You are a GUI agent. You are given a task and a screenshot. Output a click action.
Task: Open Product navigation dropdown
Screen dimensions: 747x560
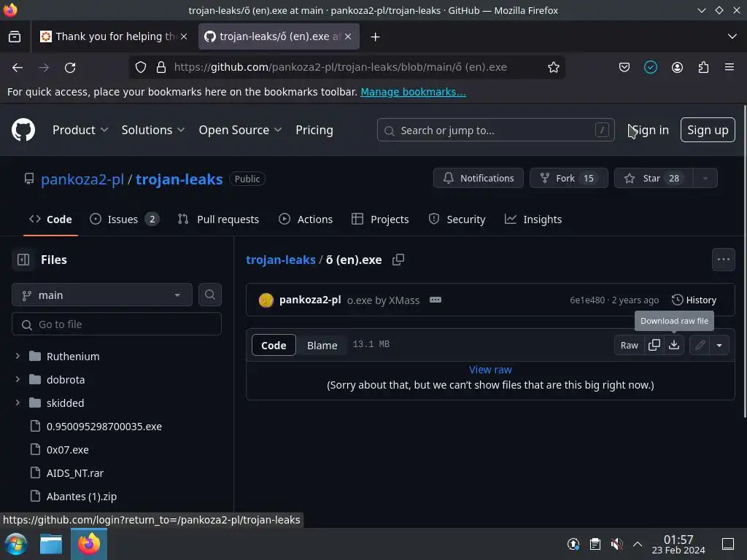coord(80,130)
